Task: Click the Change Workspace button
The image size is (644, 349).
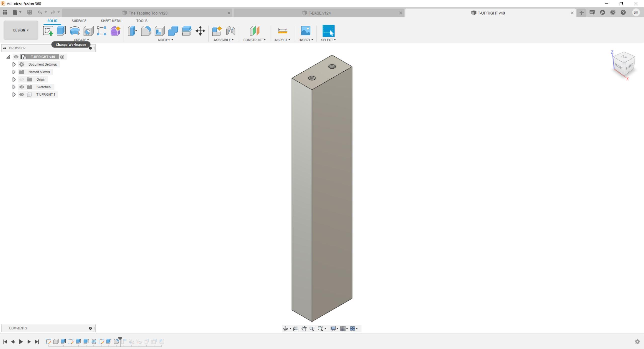Action: pos(20,30)
